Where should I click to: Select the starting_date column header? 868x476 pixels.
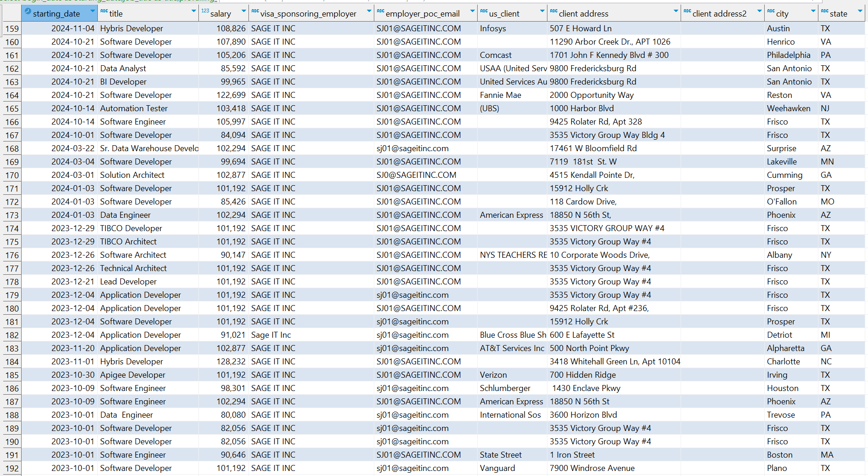coord(59,13)
